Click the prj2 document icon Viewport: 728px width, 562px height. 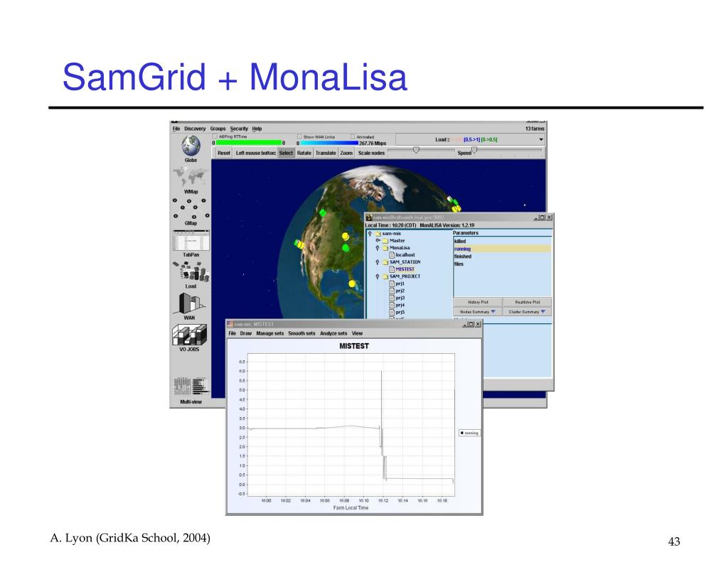[x=392, y=291]
